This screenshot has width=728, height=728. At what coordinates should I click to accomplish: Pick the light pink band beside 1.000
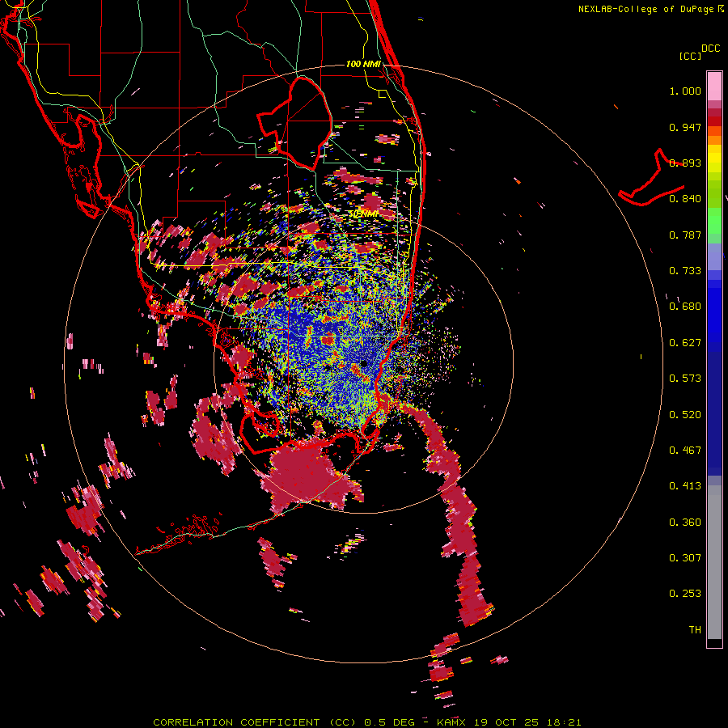click(714, 87)
